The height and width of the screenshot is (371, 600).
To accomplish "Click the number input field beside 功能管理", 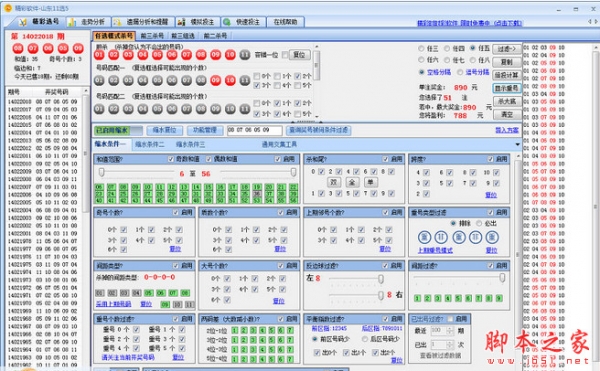I will [254, 130].
